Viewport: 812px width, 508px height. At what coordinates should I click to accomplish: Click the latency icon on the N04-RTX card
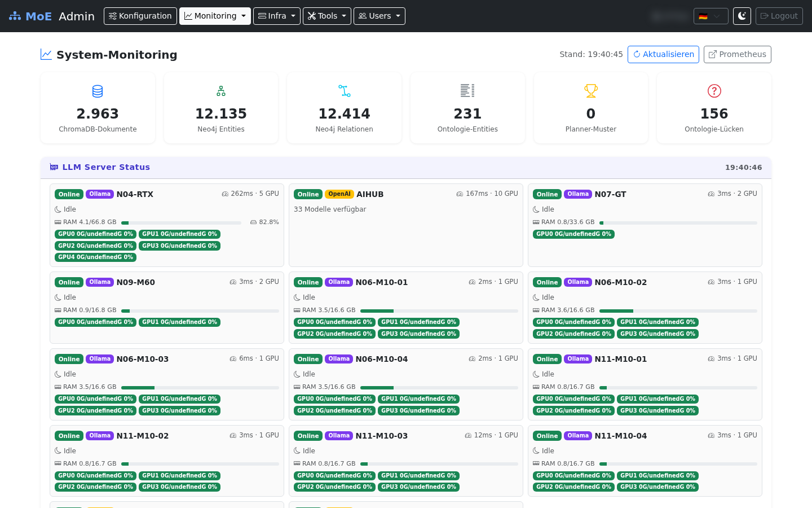tap(225, 194)
